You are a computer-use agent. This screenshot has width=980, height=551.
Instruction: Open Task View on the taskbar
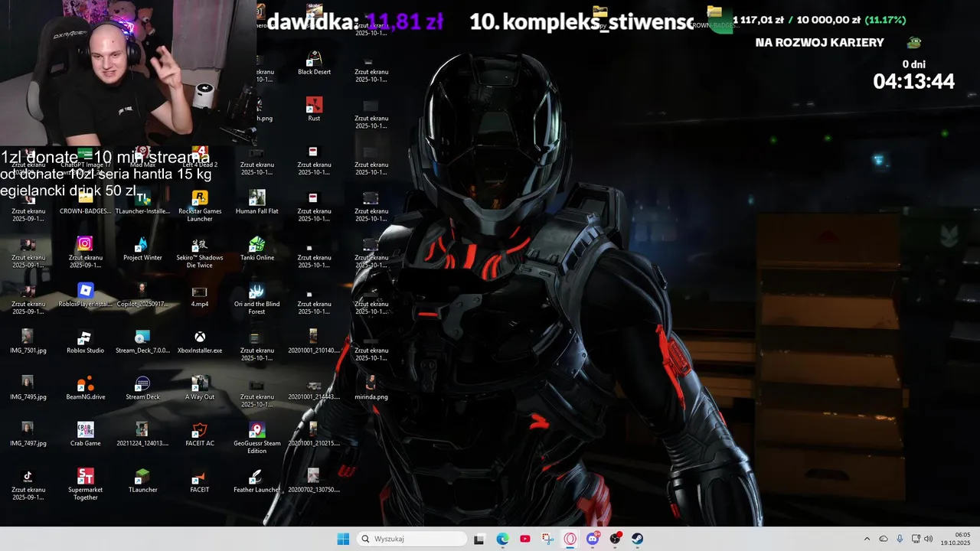[479, 539]
